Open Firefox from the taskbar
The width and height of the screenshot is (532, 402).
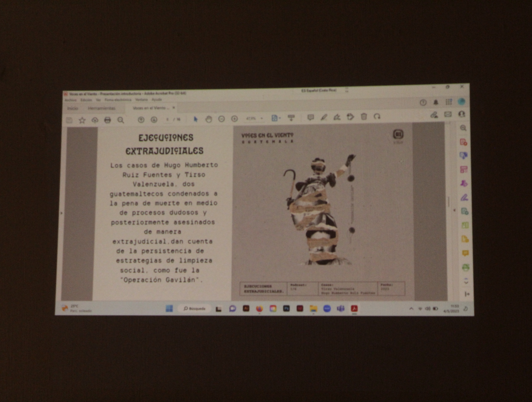point(259,309)
